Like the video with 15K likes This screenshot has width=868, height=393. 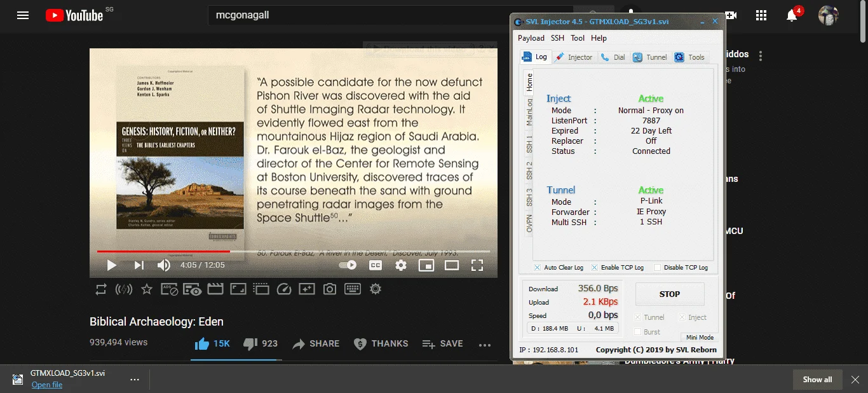coord(212,344)
